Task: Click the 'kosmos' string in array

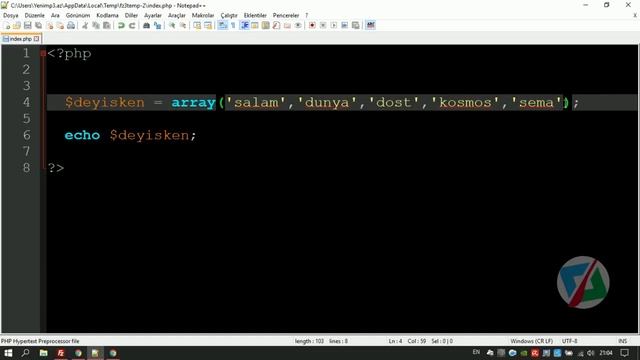Action: pos(465,102)
